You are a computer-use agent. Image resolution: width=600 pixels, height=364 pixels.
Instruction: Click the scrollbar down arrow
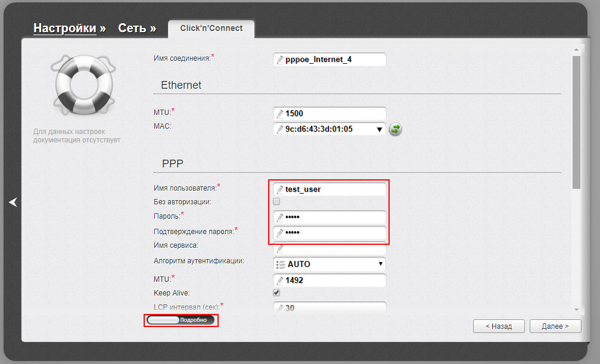(576, 310)
